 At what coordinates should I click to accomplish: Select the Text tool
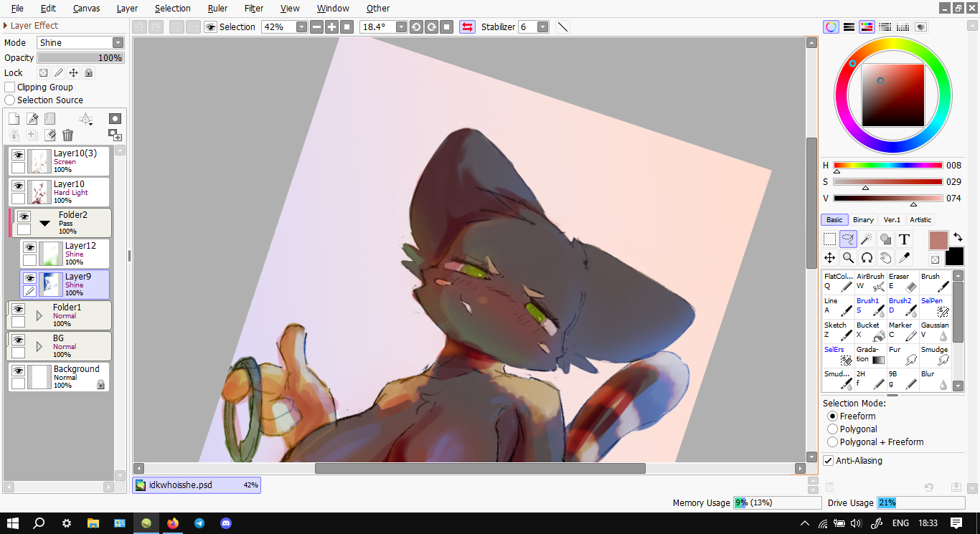coord(904,239)
